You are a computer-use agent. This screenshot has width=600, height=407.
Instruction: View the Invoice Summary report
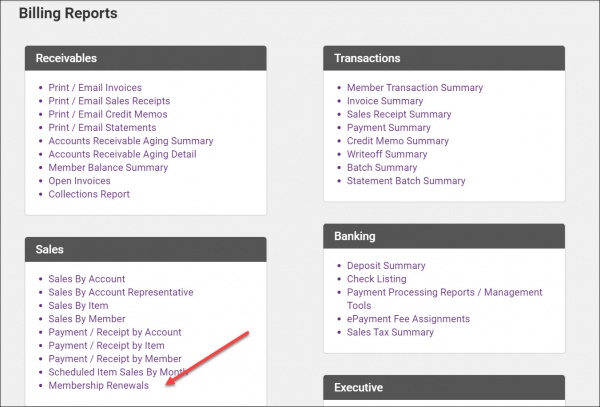pyautogui.click(x=385, y=101)
